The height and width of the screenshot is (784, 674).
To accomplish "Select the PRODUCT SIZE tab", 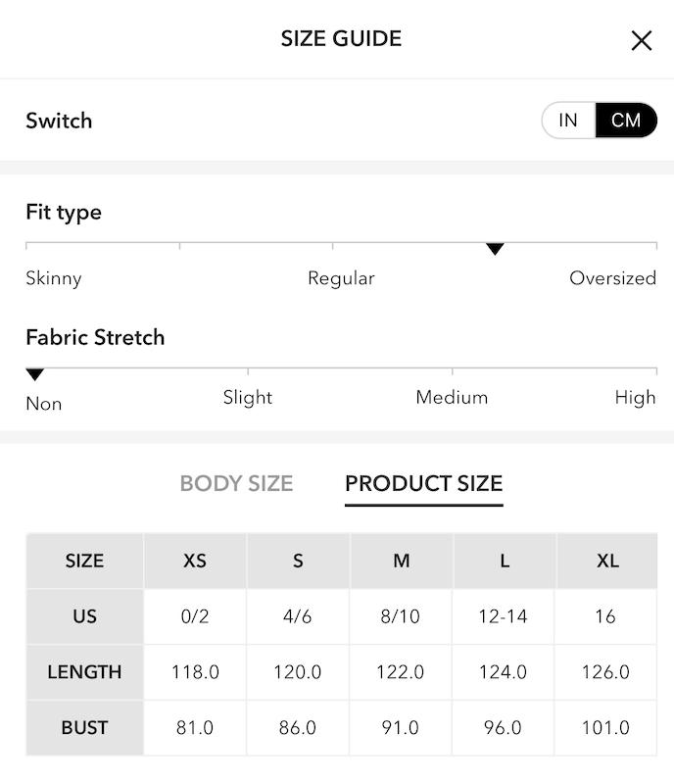I will 424,483.
